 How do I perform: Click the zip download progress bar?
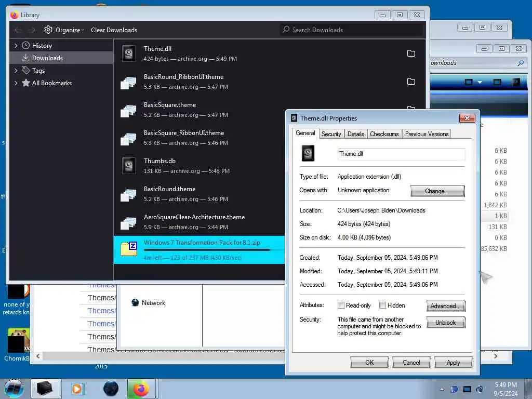[214, 250]
